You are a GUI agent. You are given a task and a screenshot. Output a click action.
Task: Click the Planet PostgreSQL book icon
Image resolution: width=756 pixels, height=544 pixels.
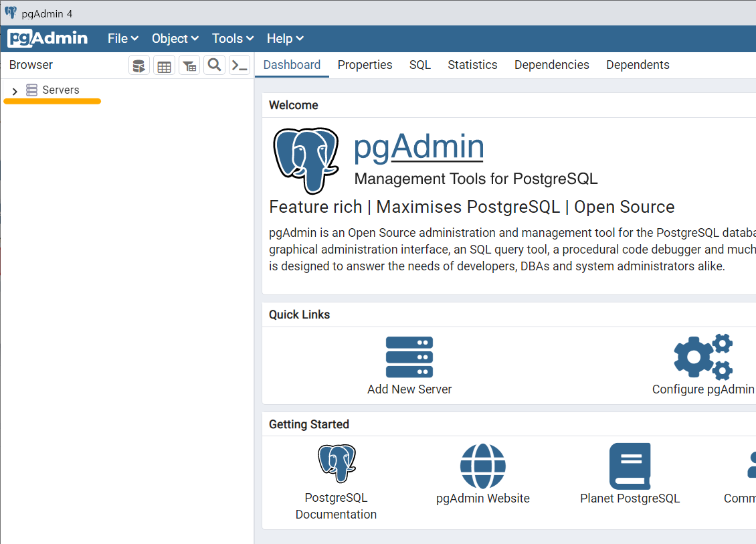[x=630, y=466]
